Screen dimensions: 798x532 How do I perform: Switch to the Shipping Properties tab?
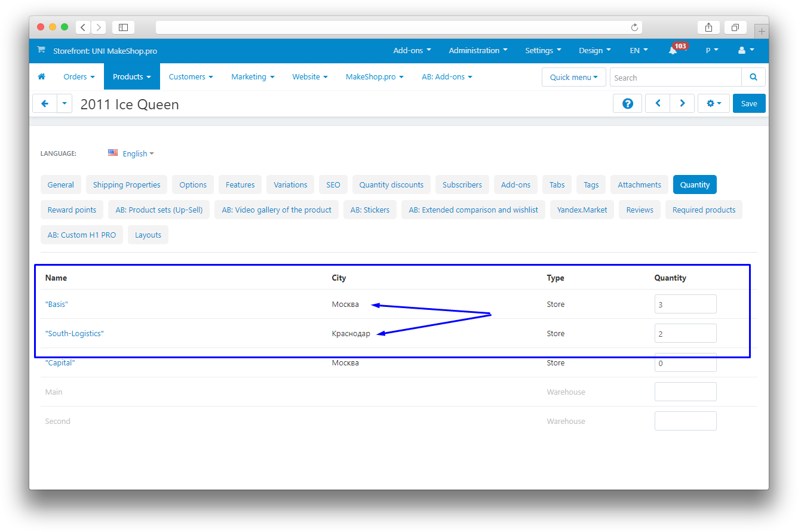pyautogui.click(x=127, y=185)
